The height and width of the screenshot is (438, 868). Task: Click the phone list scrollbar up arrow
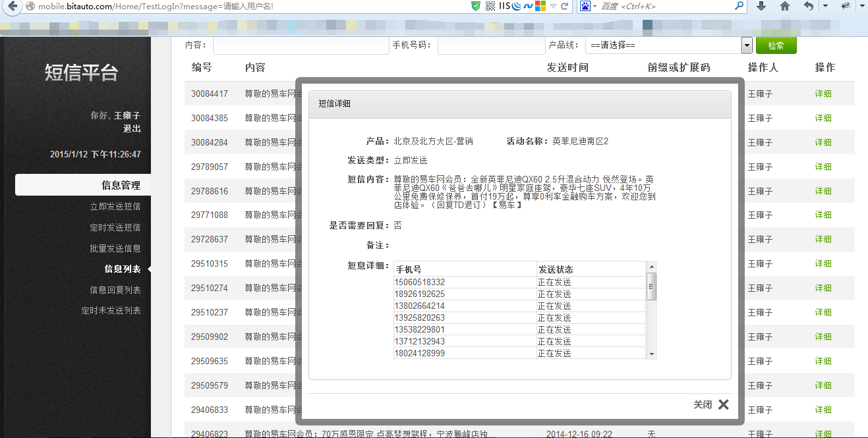[652, 266]
